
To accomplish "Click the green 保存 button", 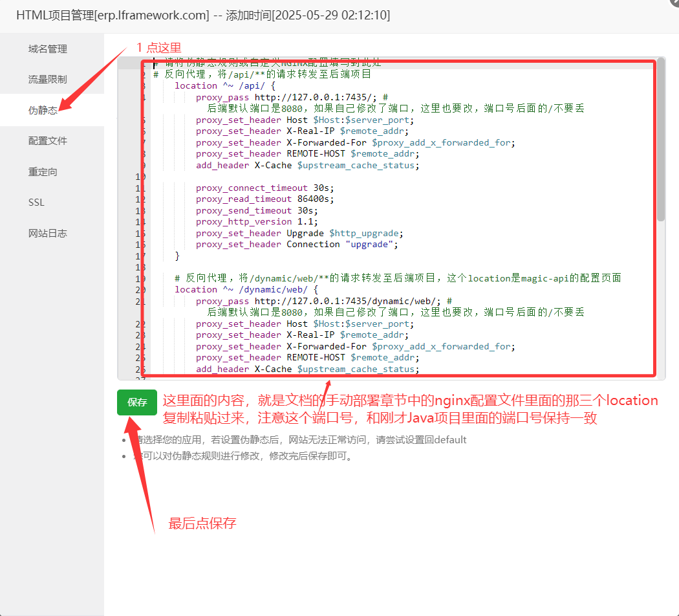I will [137, 402].
